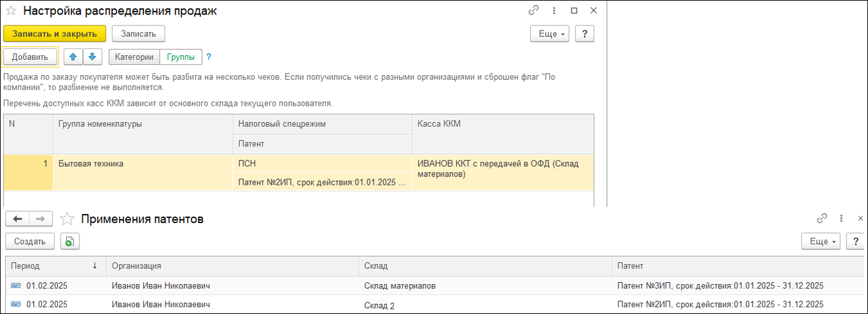Open the three-dot menu in the Применения патентов window
The height and width of the screenshot is (314, 868).
[841, 218]
